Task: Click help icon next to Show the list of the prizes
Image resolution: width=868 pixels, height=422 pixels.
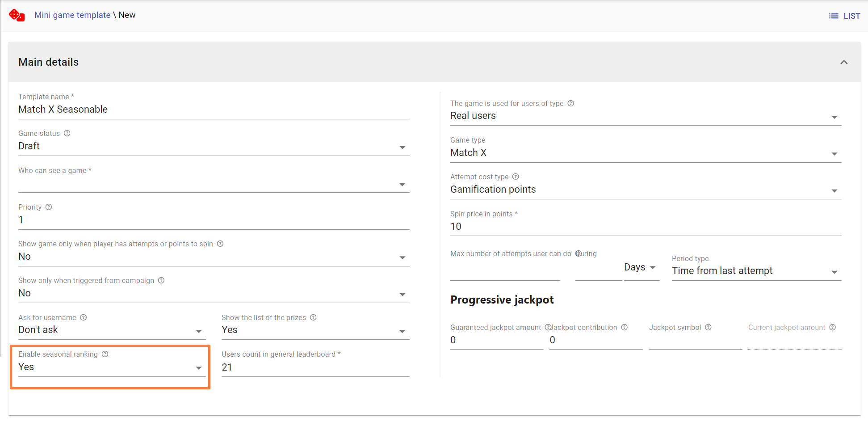Action: [x=313, y=317]
